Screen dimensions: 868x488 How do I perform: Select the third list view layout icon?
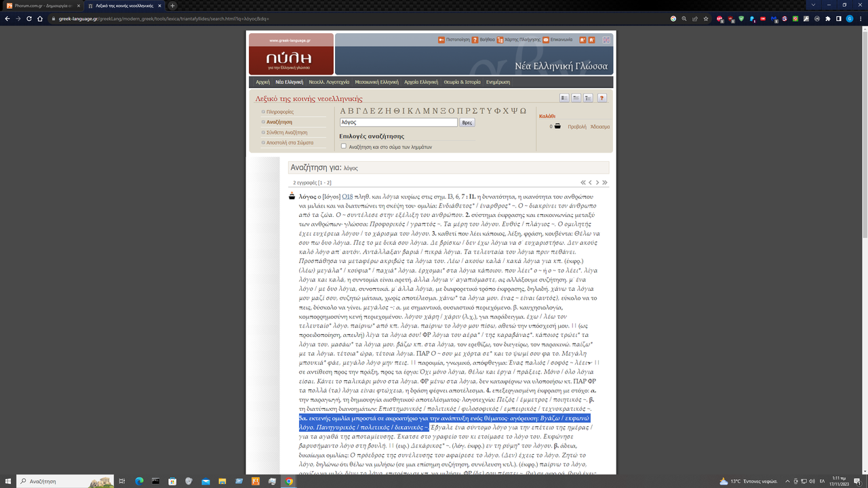pos(588,98)
